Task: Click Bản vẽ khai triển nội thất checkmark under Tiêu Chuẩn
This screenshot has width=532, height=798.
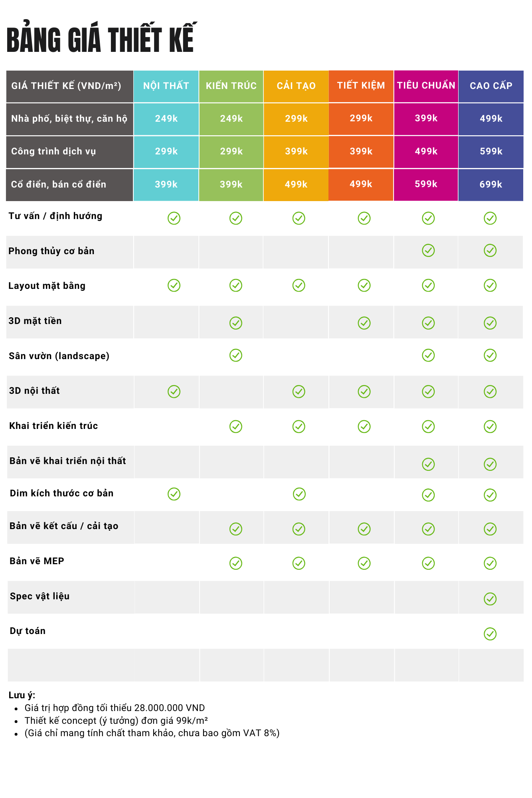Action: tap(428, 464)
